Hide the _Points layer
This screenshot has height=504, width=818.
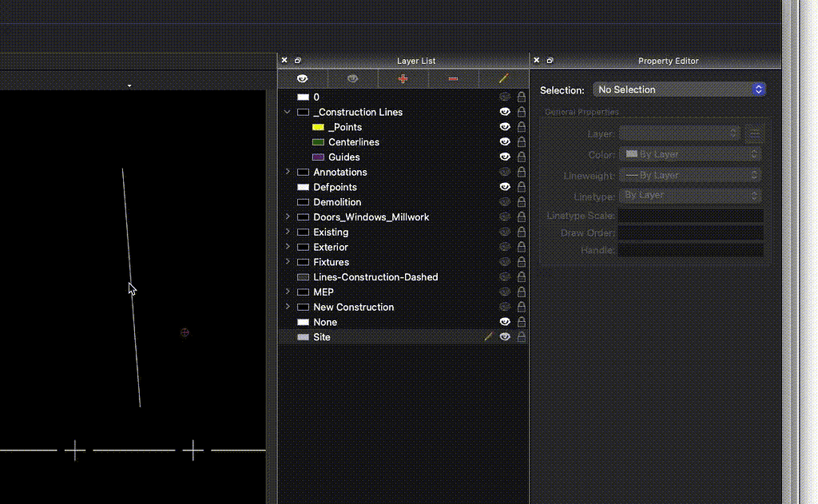pyautogui.click(x=505, y=127)
